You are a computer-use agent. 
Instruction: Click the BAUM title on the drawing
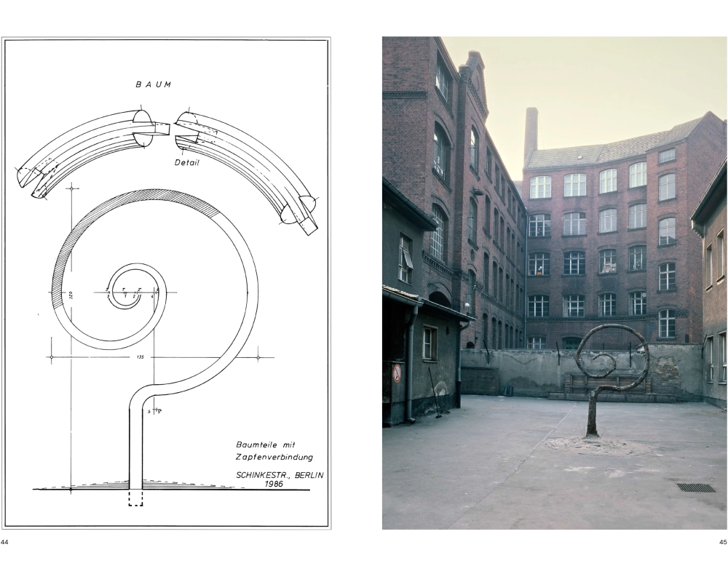coord(154,84)
